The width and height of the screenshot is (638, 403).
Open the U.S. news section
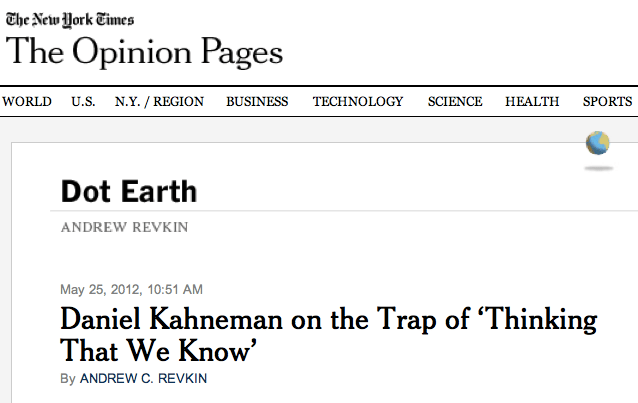pos(83,102)
